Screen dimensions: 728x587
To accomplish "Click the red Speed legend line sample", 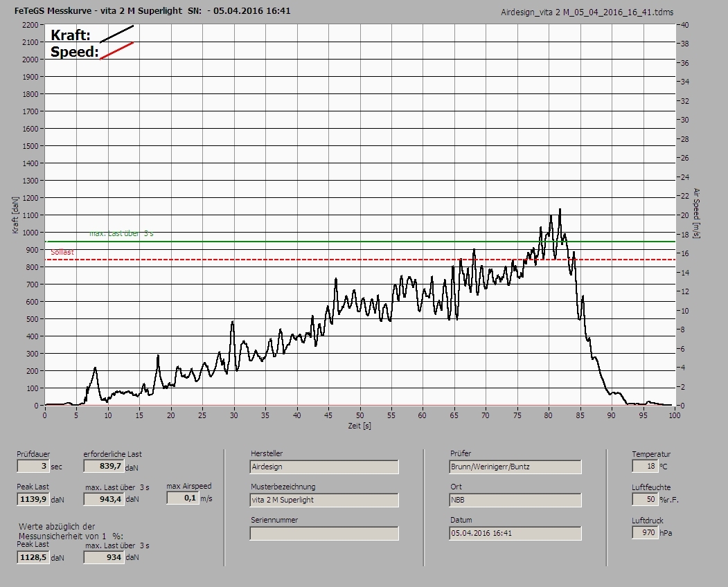I will click(x=116, y=51).
